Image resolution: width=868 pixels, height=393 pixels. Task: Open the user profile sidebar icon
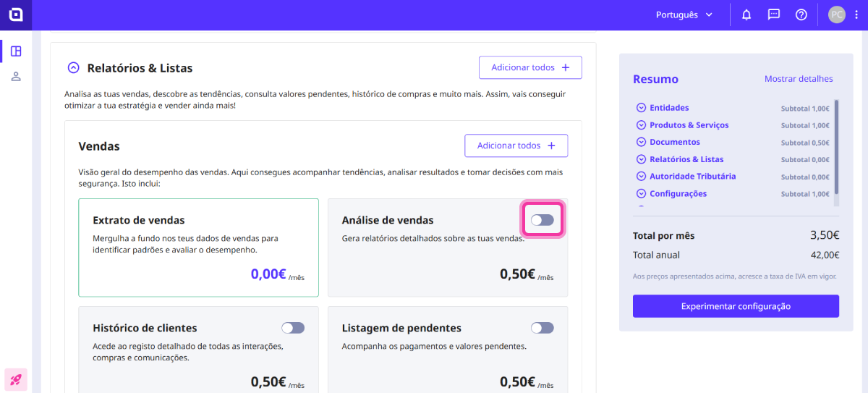point(16,76)
